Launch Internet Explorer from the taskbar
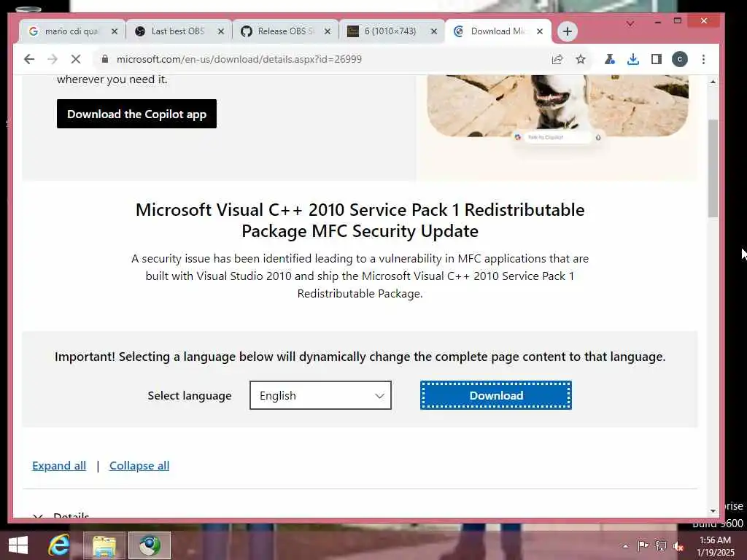The width and height of the screenshot is (747, 560). [59, 545]
